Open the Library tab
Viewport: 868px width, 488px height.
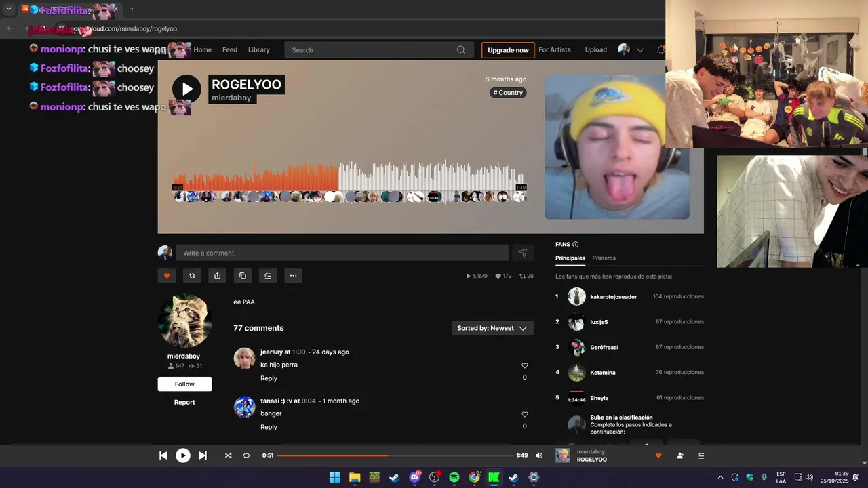[259, 49]
